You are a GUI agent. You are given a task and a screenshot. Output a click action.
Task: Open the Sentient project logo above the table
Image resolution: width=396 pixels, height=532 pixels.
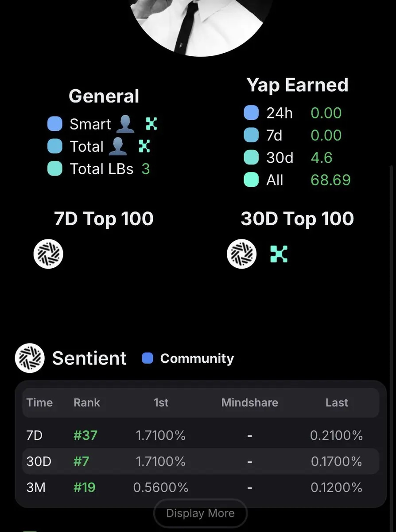click(30, 358)
